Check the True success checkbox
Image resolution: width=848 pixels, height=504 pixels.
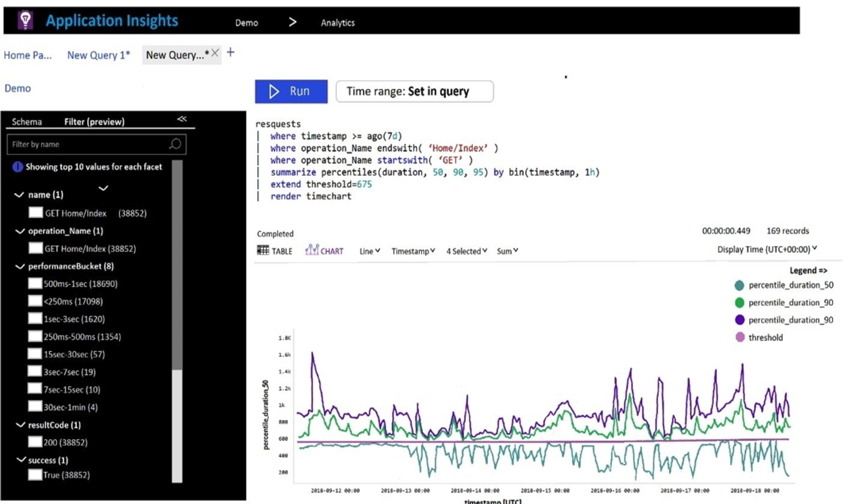[x=35, y=475]
